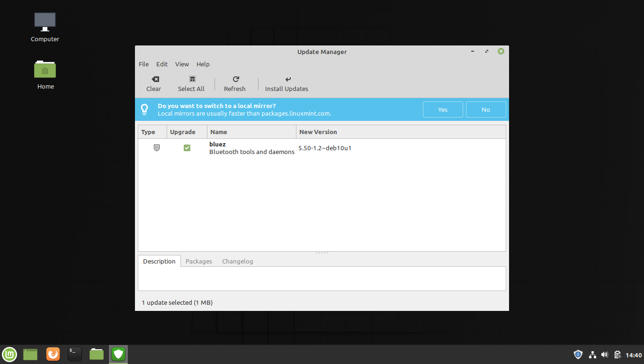The height and width of the screenshot is (364, 644).
Task: Select the bluez package name
Action: tap(217, 144)
